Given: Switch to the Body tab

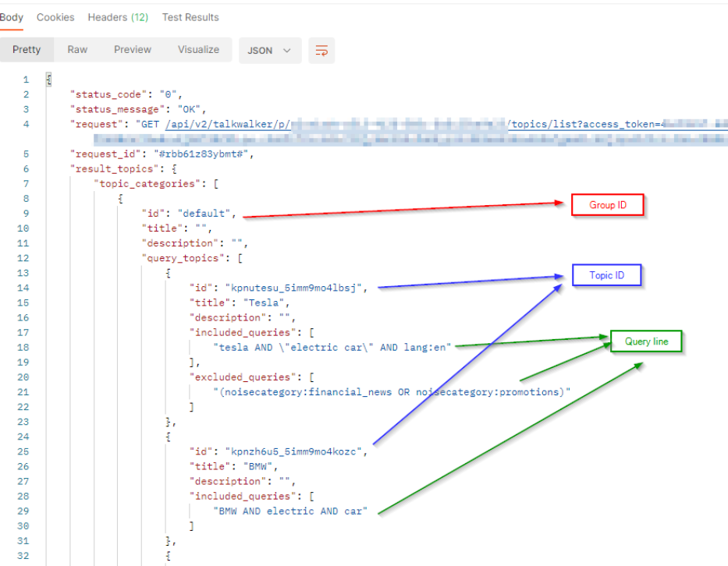Looking at the screenshot, I should (11, 17).
